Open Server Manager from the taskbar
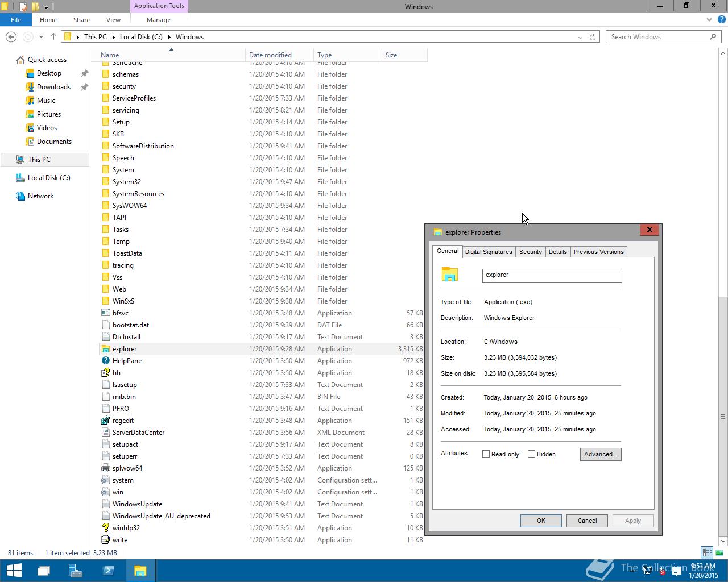728x582 pixels. click(76, 571)
